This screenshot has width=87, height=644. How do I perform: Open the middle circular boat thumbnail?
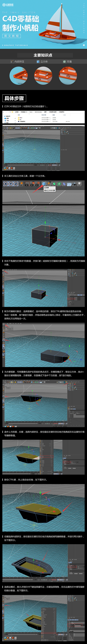(43, 75)
